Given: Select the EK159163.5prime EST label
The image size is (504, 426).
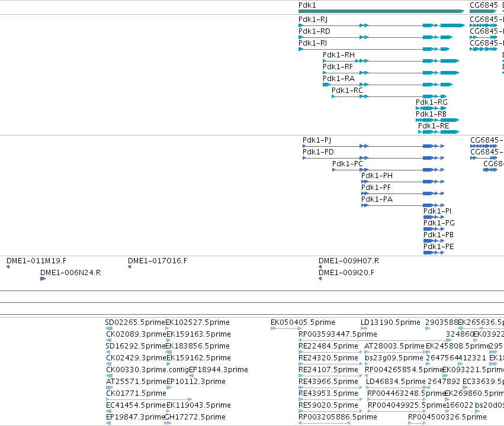Looking at the screenshot, I should 198,334.
